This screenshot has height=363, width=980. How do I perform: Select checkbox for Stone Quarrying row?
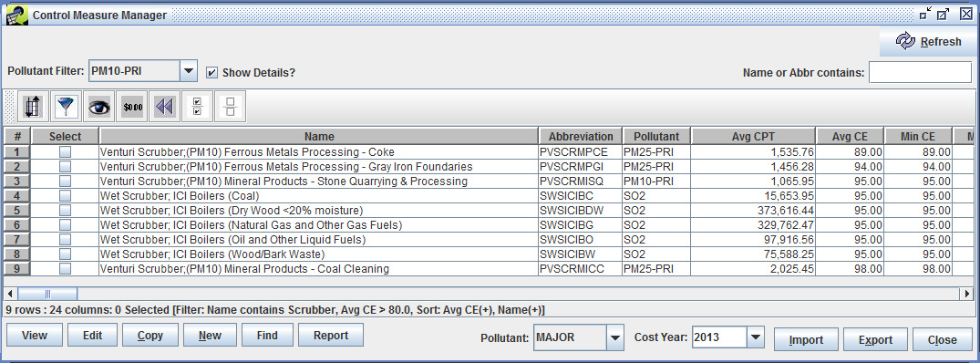tap(65, 181)
